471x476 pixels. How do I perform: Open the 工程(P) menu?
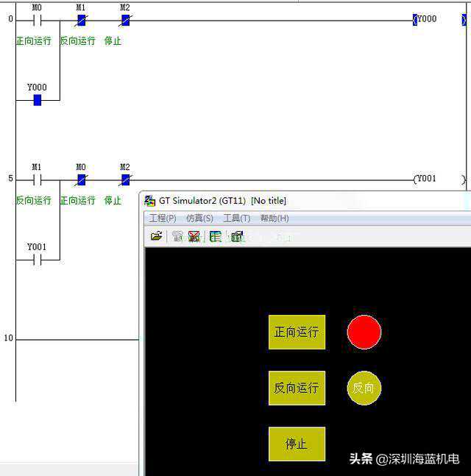pyautogui.click(x=163, y=219)
